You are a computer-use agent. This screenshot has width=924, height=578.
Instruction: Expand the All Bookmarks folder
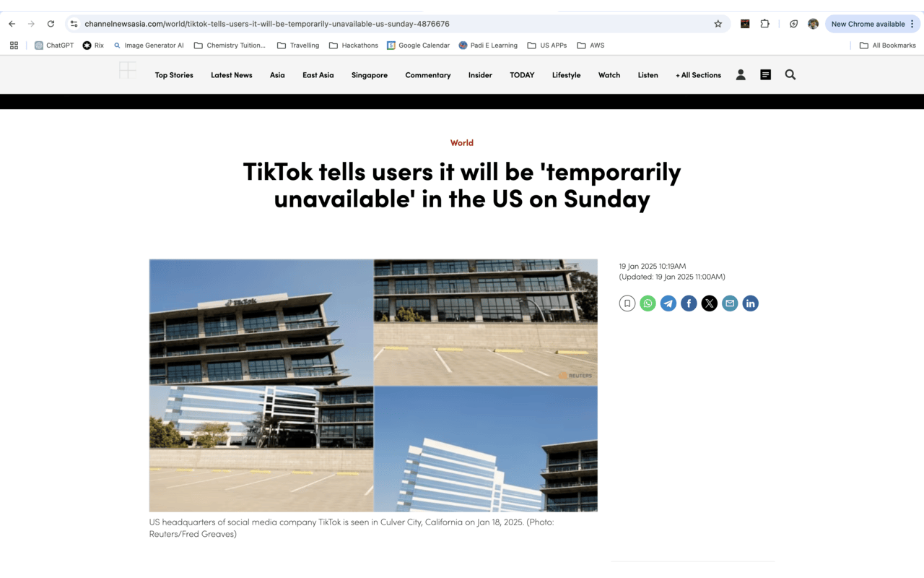coord(887,45)
